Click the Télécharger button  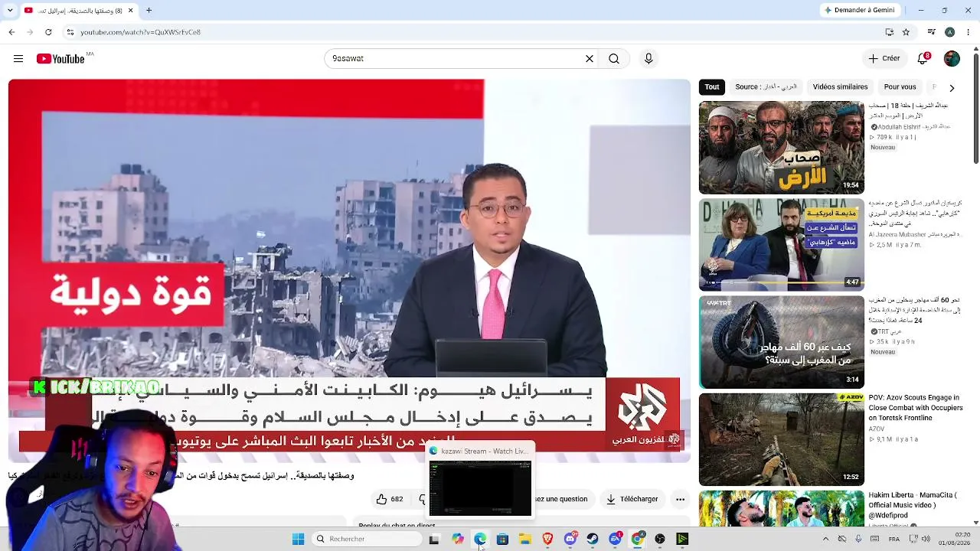(x=632, y=499)
